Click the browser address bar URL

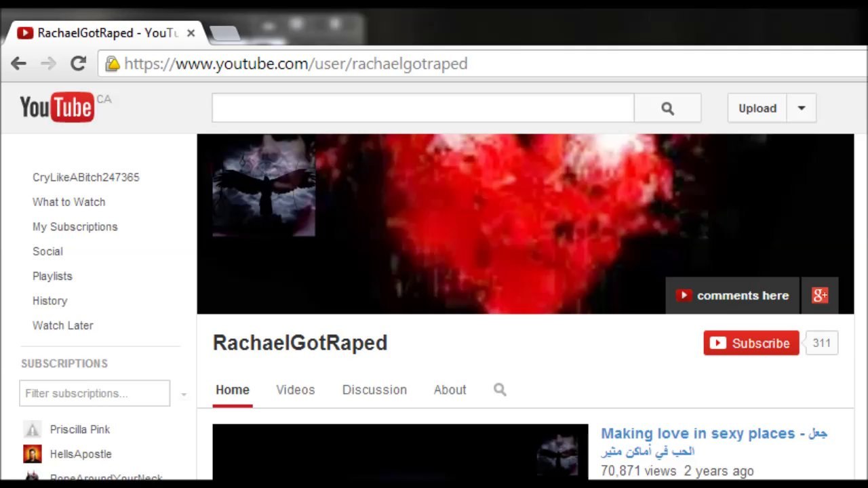click(296, 64)
